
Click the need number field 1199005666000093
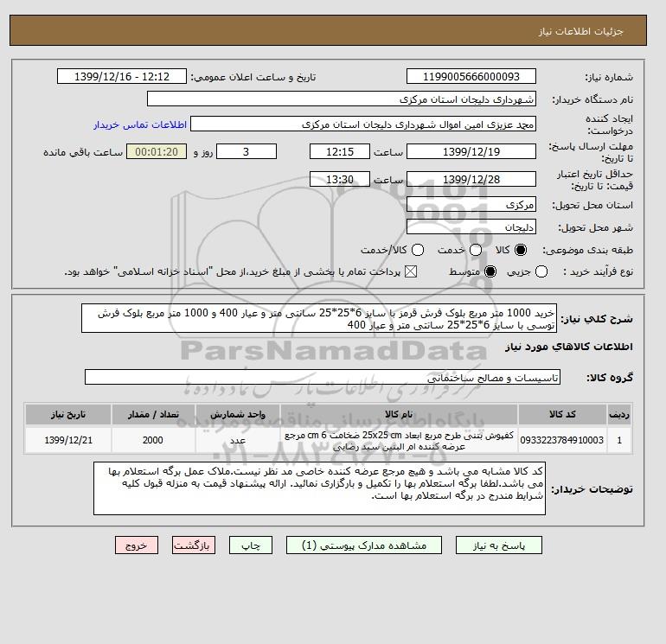click(471, 76)
